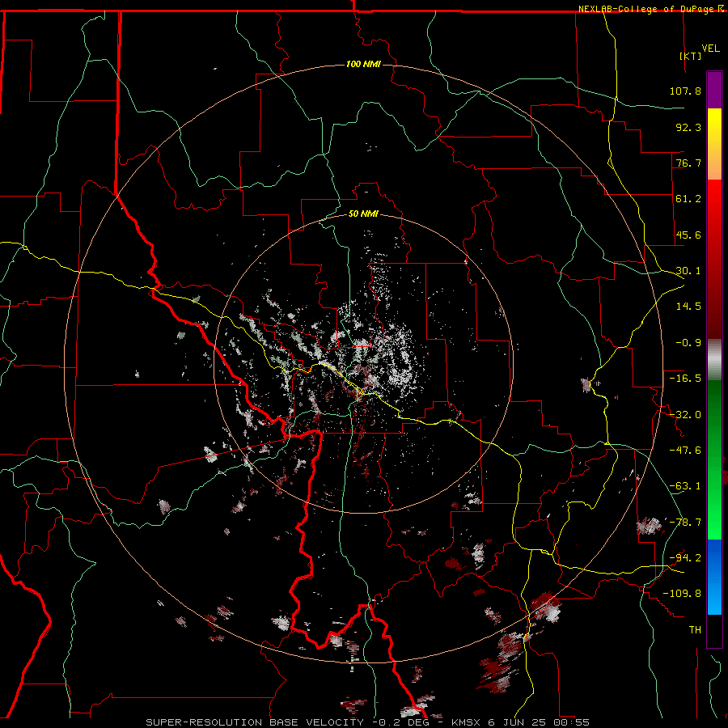Click the 14.5 scale value
The image size is (728, 728).
click(x=688, y=307)
